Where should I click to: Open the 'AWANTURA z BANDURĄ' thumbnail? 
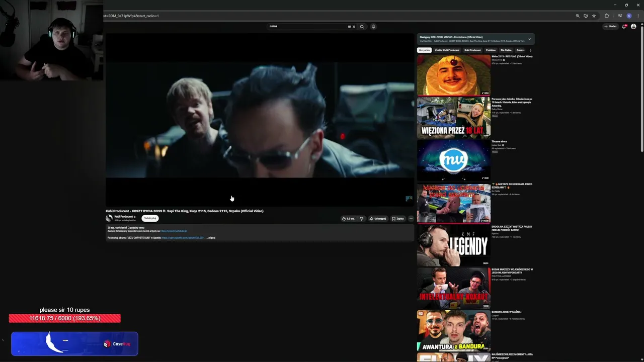(x=454, y=331)
